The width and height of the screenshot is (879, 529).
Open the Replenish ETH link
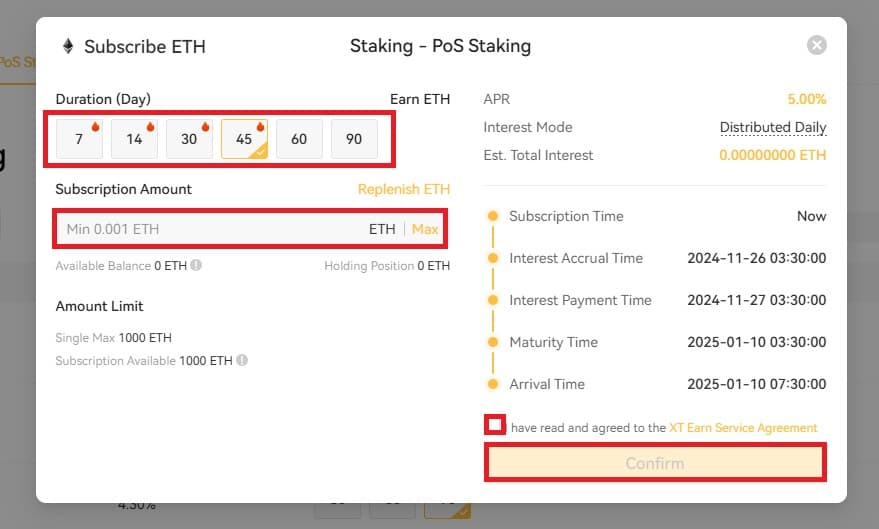click(x=404, y=189)
